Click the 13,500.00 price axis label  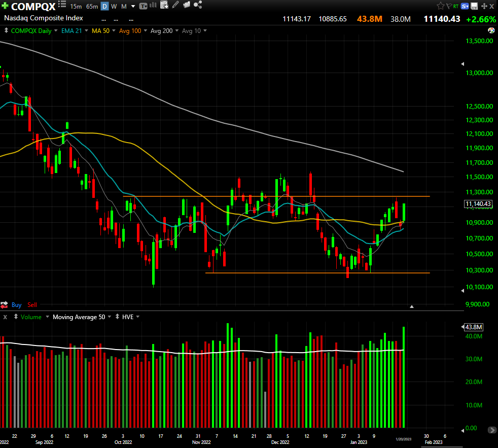pos(479,41)
